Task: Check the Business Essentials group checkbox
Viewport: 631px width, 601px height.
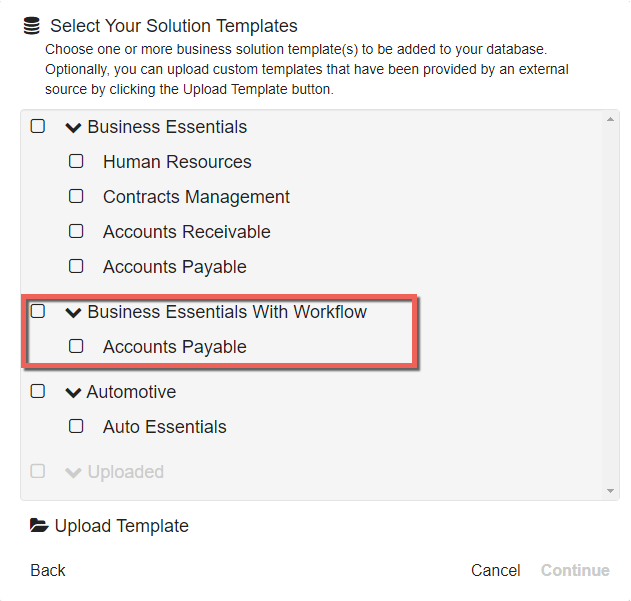Action: pyautogui.click(x=38, y=127)
